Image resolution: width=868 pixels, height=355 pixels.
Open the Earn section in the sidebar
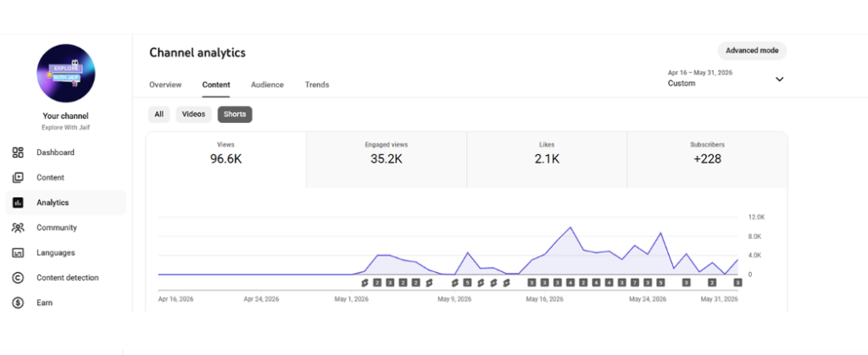pyautogui.click(x=65, y=302)
